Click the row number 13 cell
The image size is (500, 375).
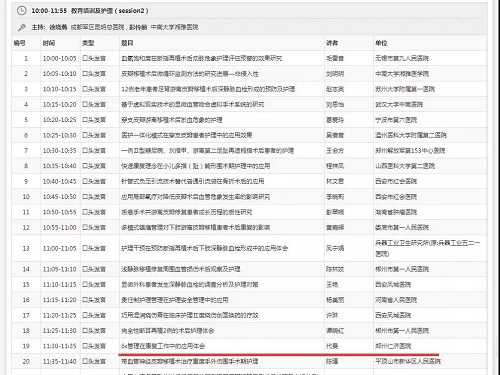26,248
